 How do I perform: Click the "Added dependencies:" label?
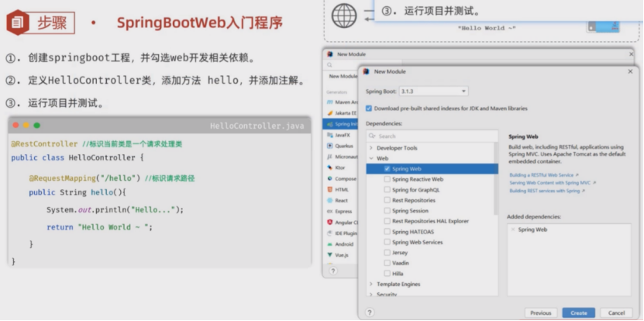[534, 216]
